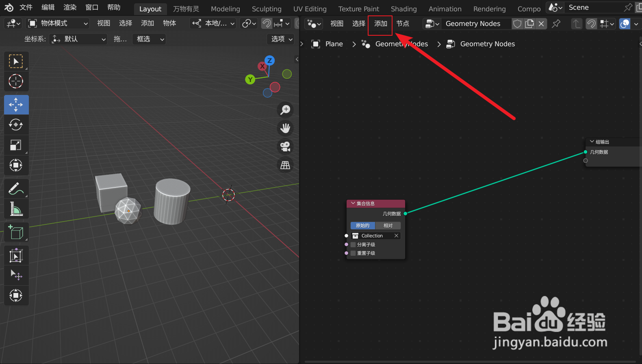Click the 几何数据 output socket of 集合信息
Image resolution: width=642 pixels, height=364 pixels.
pyautogui.click(x=406, y=213)
